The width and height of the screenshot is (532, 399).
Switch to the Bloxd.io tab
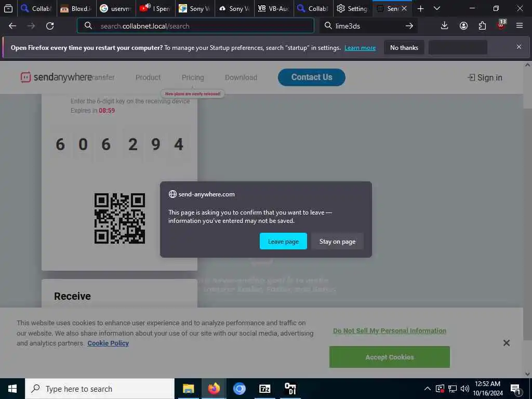[76, 8]
